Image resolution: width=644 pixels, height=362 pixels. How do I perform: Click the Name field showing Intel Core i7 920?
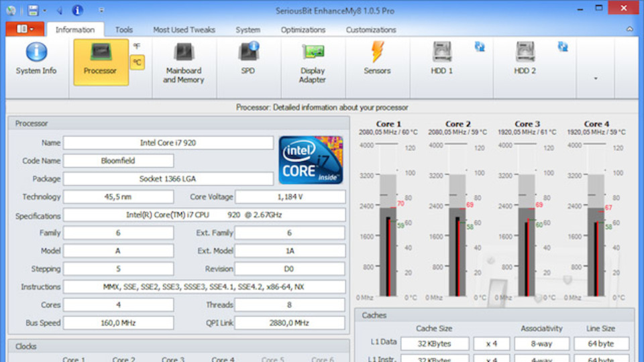pos(168,143)
